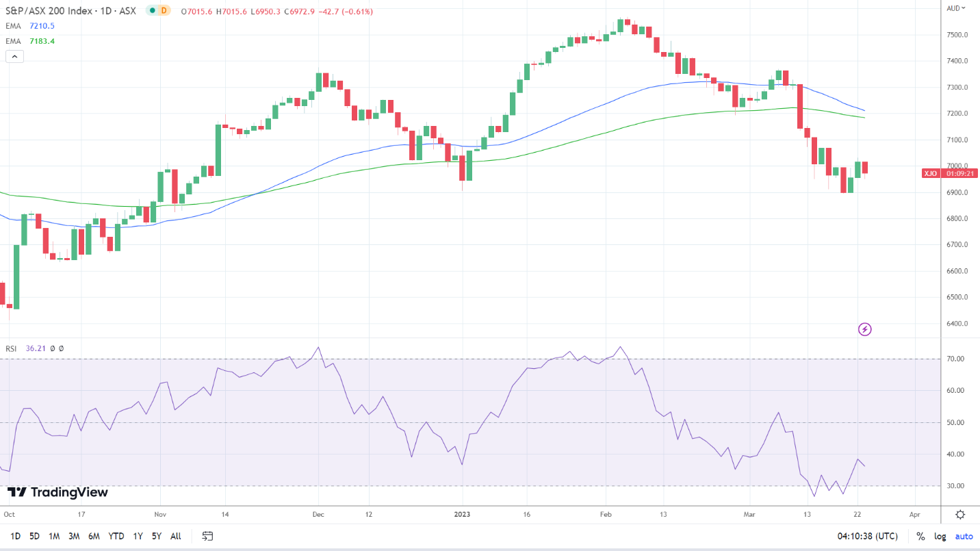Toggle percentage scale mode
Screen dimensions: 980x551
(920, 536)
